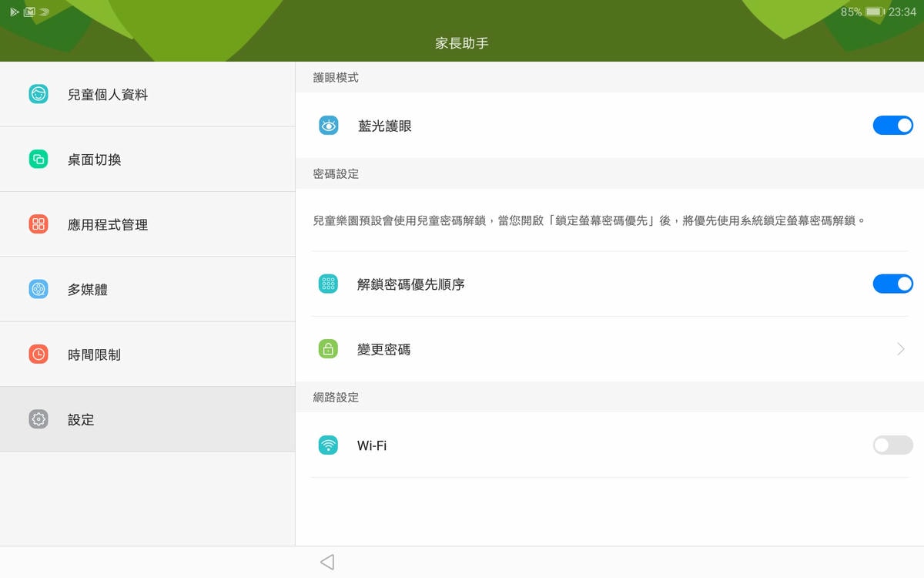
Task: Click the 家長助手 title
Action: 462,43
